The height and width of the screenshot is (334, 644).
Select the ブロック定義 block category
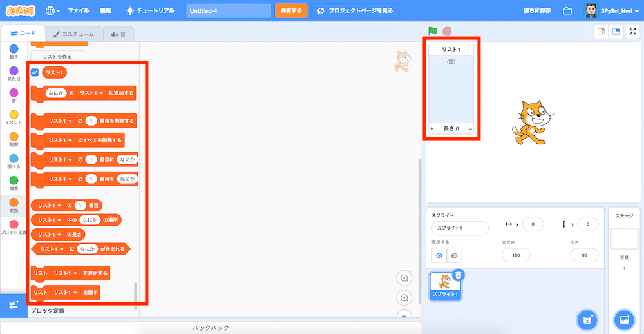tap(14, 228)
